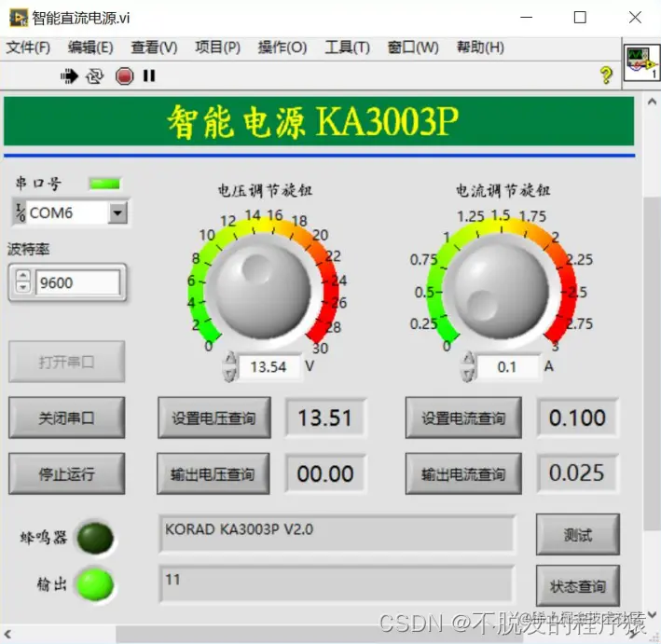Screen dimensions: 661x644
Task: Open the 工具(T) menu
Action: click(x=347, y=48)
